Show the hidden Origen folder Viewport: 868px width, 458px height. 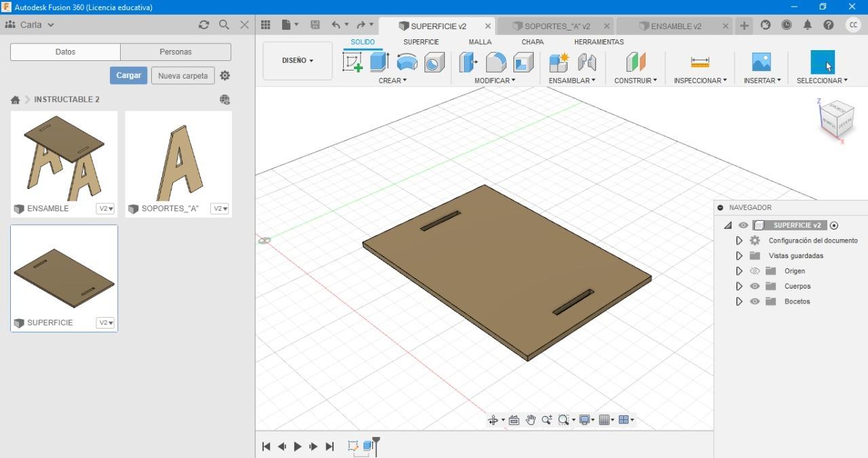tap(755, 271)
